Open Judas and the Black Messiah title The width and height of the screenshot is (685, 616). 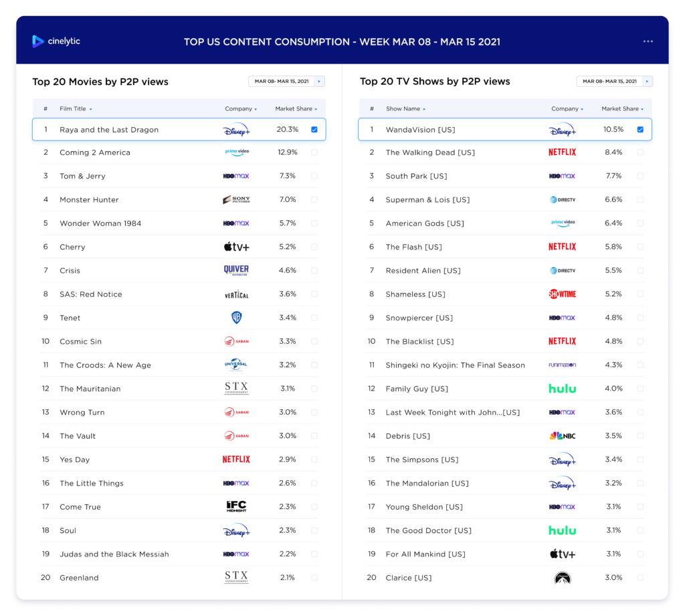114,554
